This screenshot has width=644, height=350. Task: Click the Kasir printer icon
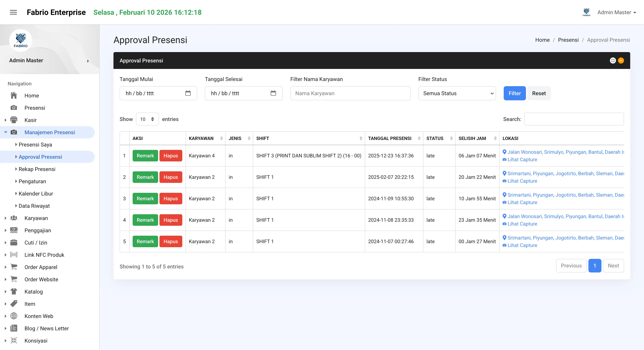(x=14, y=120)
